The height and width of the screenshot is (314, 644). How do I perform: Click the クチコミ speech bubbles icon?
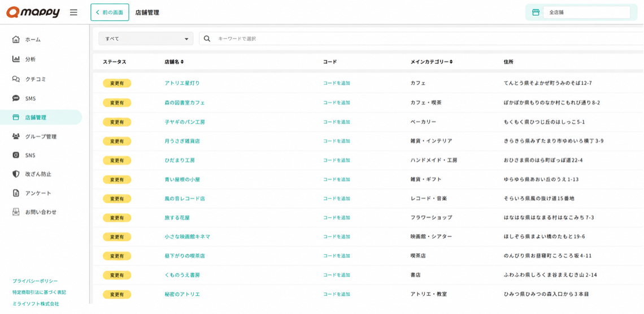point(16,79)
